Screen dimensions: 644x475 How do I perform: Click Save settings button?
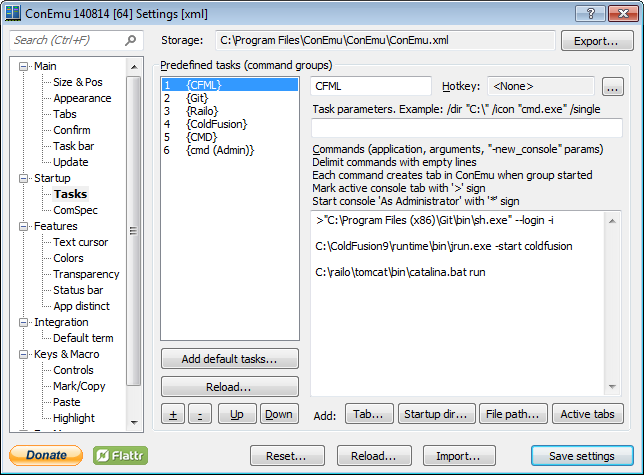(x=582, y=456)
